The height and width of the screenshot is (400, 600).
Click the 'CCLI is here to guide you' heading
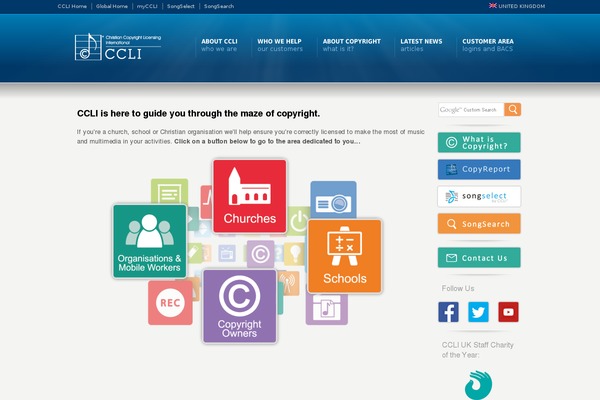coord(198,114)
